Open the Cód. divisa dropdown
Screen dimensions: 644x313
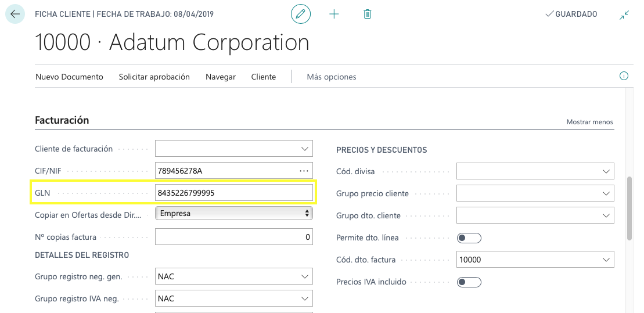(606, 171)
